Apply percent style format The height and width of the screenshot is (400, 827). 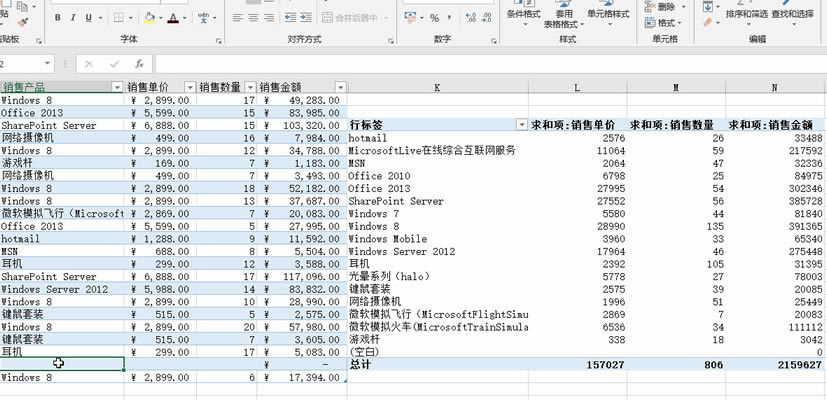434,18
